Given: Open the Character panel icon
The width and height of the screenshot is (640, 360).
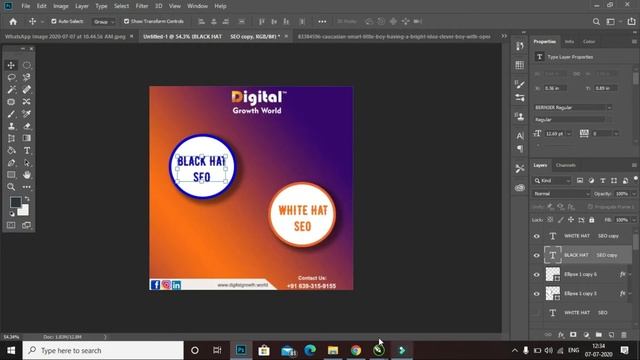Looking at the screenshot, I should tap(520, 136).
